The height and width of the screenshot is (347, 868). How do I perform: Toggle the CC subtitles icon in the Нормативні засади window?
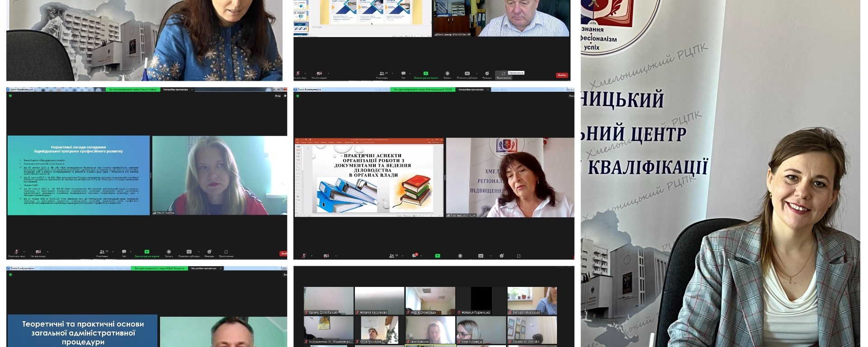pos(189,252)
